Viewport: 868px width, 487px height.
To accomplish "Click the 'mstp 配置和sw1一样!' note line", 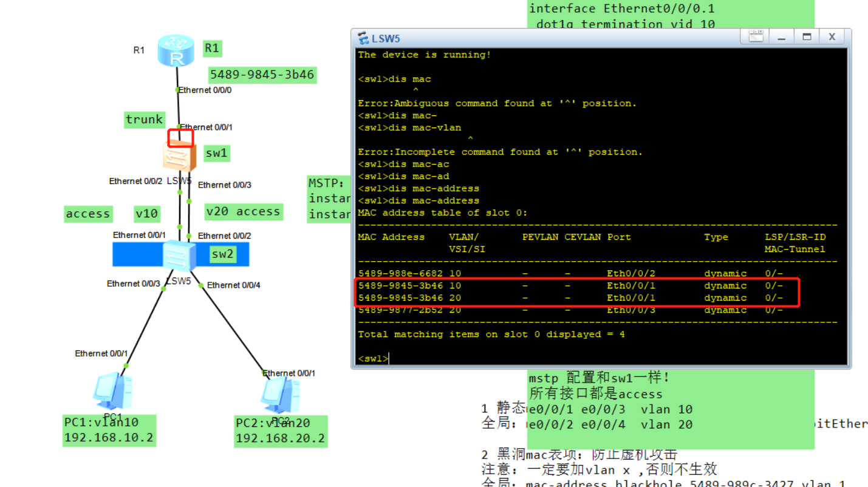I will coord(600,378).
